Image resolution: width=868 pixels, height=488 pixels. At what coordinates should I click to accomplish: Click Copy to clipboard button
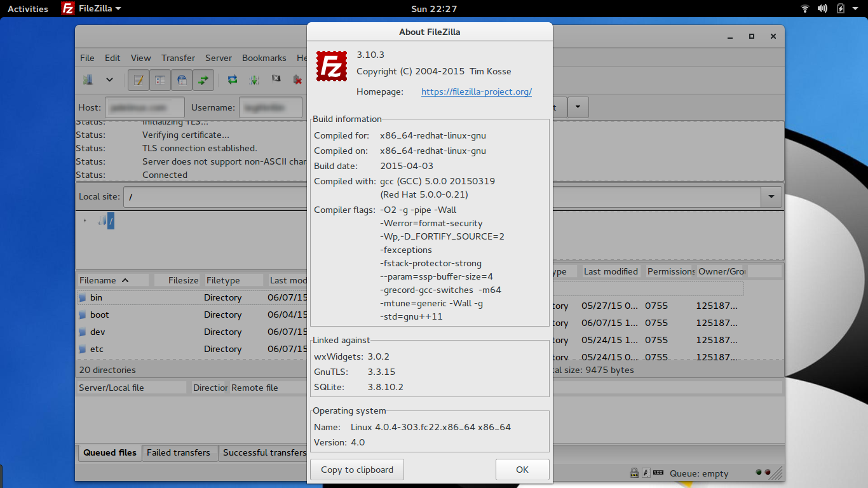tap(357, 470)
